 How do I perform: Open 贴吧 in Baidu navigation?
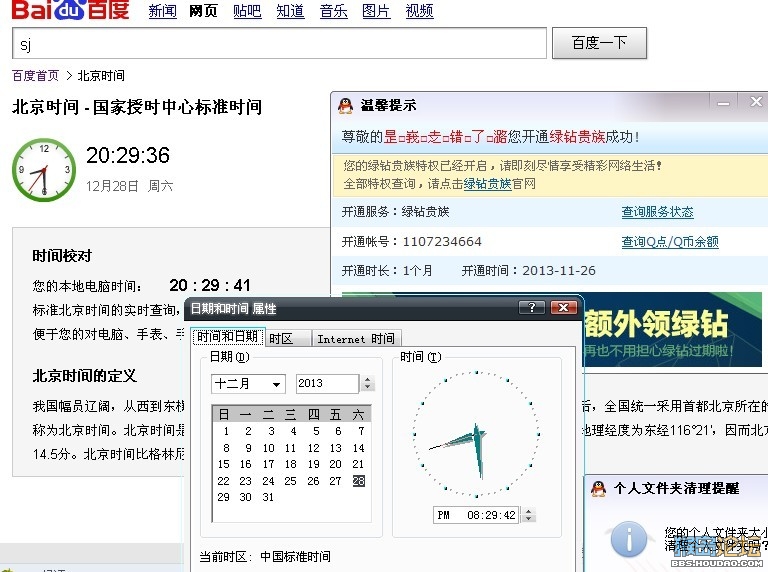pyautogui.click(x=247, y=11)
